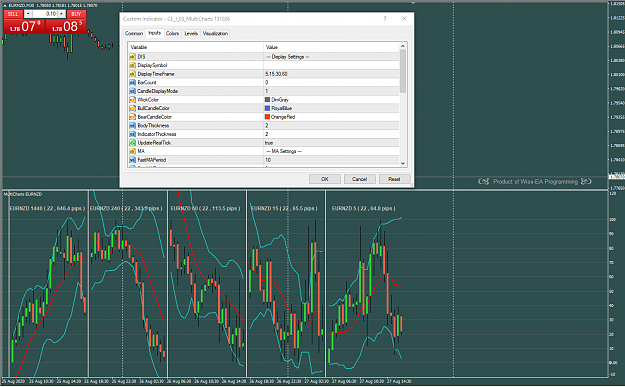The height and width of the screenshot is (387, 625).
Task: Click the help question mark icon
Action: (x=385, y=19)
